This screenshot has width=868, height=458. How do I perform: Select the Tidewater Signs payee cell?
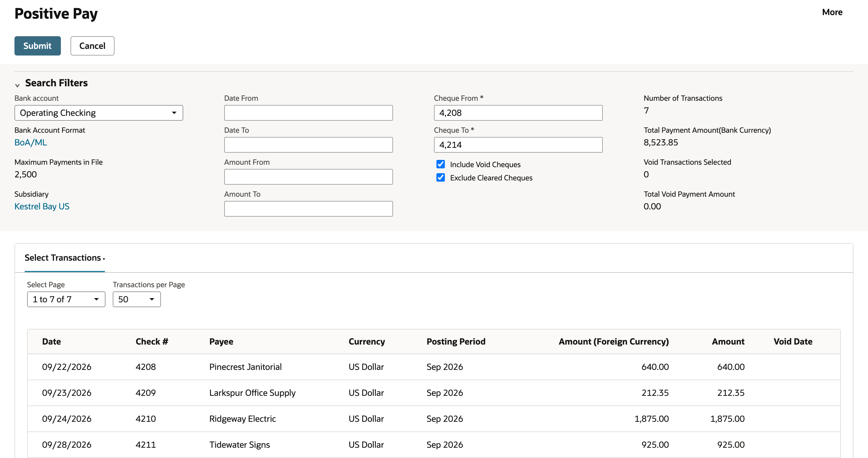(240, 445)
